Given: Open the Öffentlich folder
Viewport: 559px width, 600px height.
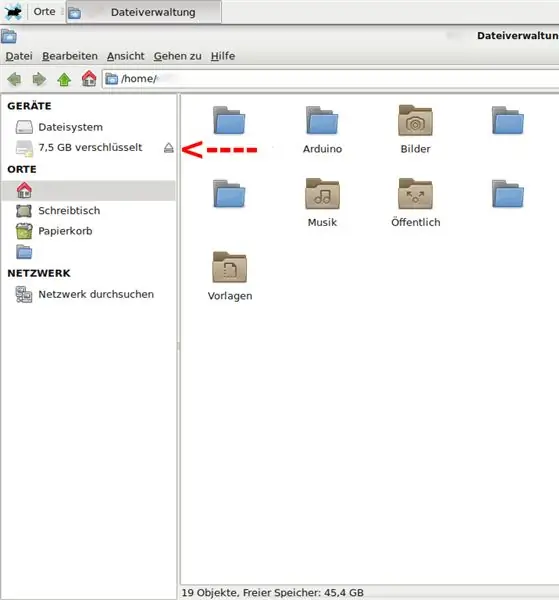Looking at the screenshot, I should click(x=416, y=203).
